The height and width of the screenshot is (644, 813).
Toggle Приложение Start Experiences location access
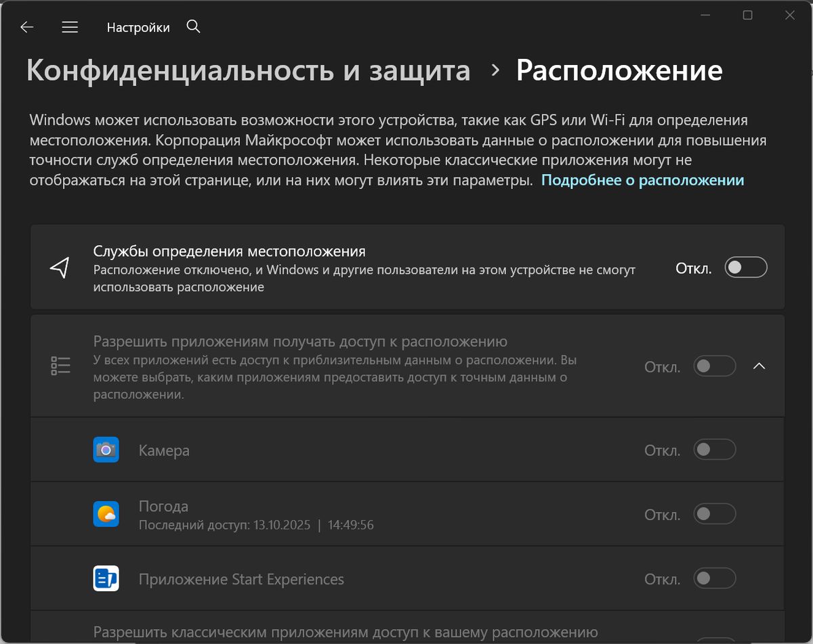pyautogui.click(x=714, y=578)
